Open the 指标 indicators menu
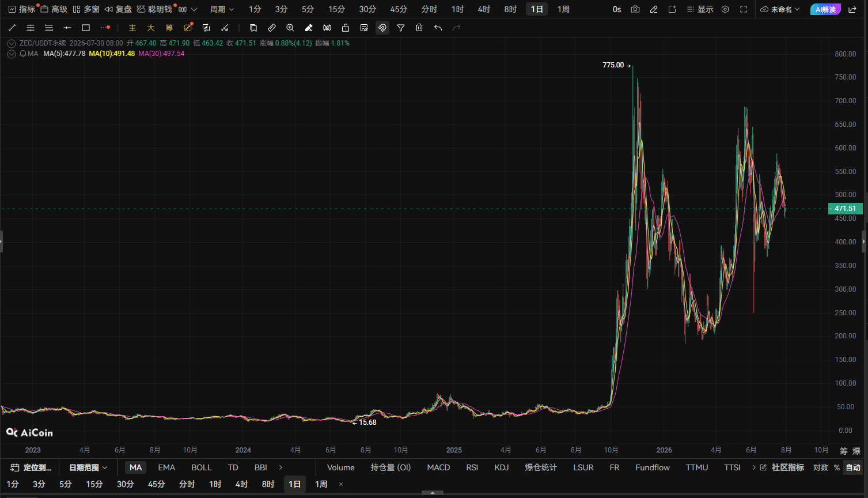The image size is (868, 498). coord(22,9)
